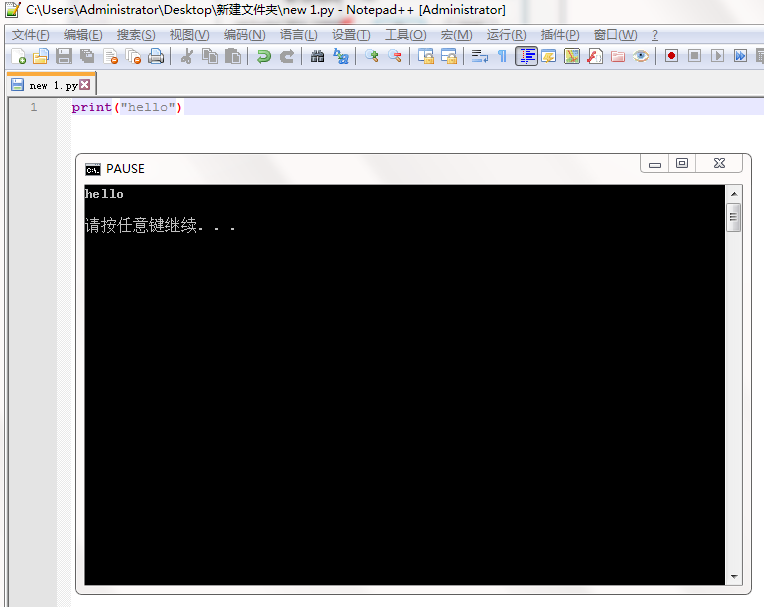Image resolution: width=764 pixels, height=607 pixels.
Task: Paste clipboard with the Paste icon
Action: pos(233,57)
